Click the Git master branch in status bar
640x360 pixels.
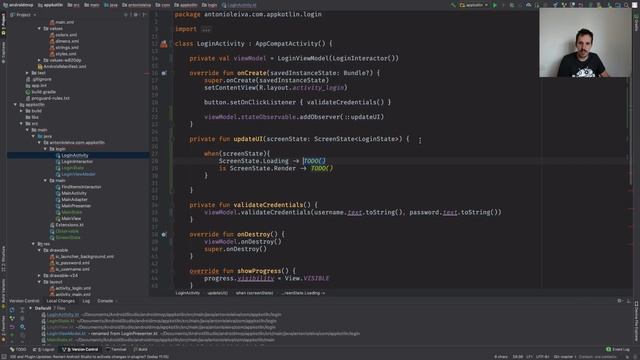564,357
